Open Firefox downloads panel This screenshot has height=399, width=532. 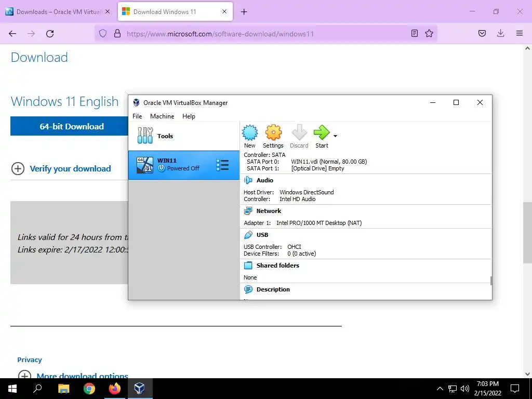click(500, 33)
